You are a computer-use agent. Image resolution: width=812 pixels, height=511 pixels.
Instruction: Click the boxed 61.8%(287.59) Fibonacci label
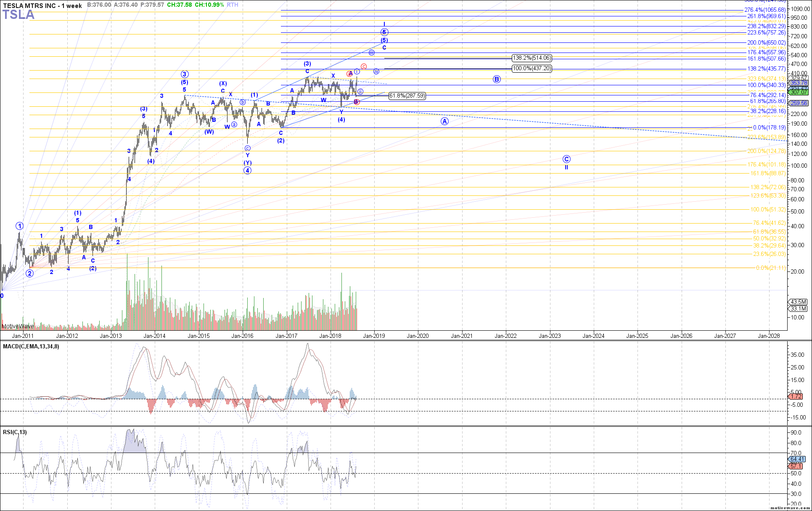point(407,96)
